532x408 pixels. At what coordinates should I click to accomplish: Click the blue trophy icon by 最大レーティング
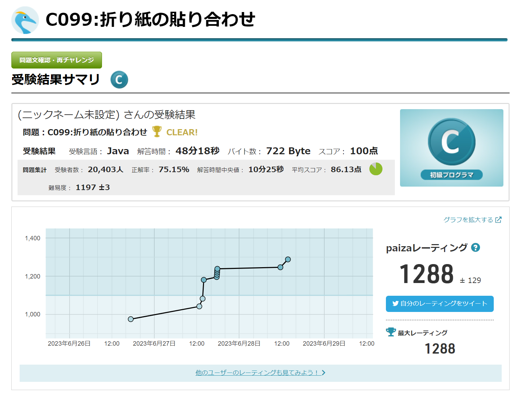click(x=391, y=332)
